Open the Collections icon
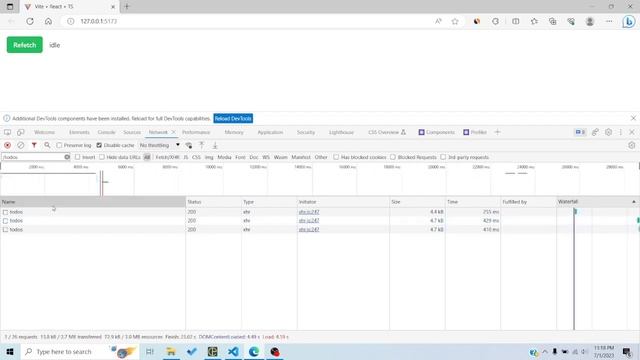The height and width of the screenshot is (360, 640). click(552, 21)
